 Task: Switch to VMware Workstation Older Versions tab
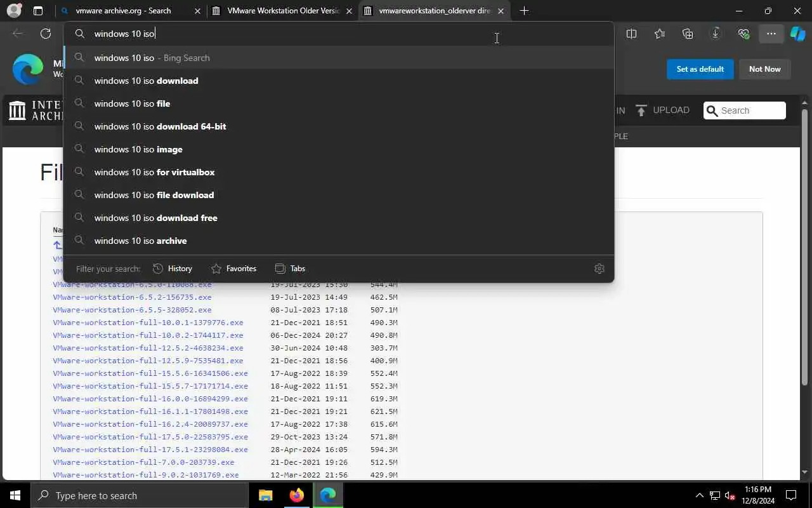point(283,11)
